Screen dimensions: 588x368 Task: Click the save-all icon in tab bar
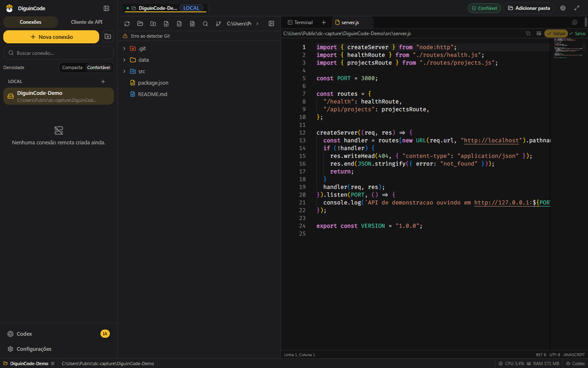pos(575,22)
